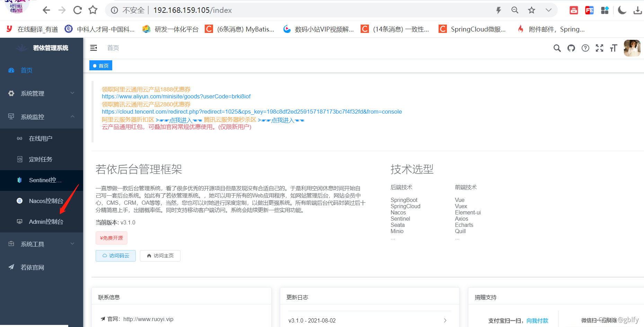Click the search magnifier icon in header
Image resolution: width=644 pixels, height=327 pixels.
tap(557, 48)
